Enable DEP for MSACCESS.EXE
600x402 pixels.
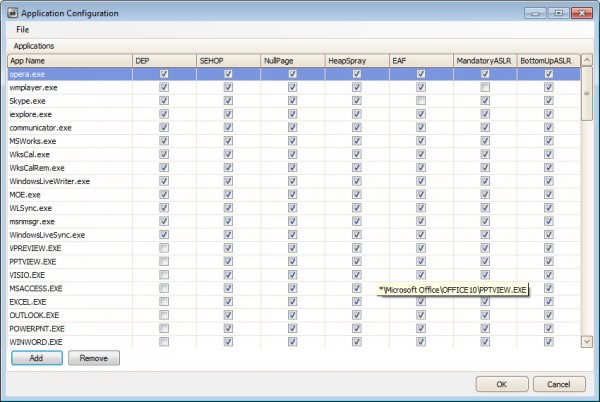tap(164, 288)
